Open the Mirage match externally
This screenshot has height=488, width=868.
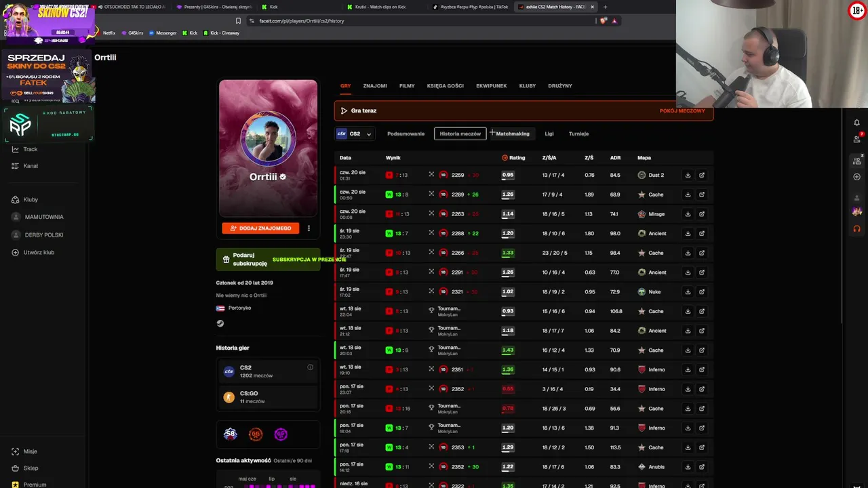[x=702, y=214]
